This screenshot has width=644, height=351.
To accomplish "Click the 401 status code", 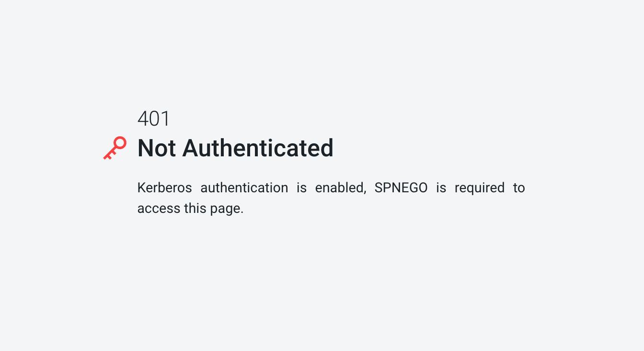I will (154, 119).
